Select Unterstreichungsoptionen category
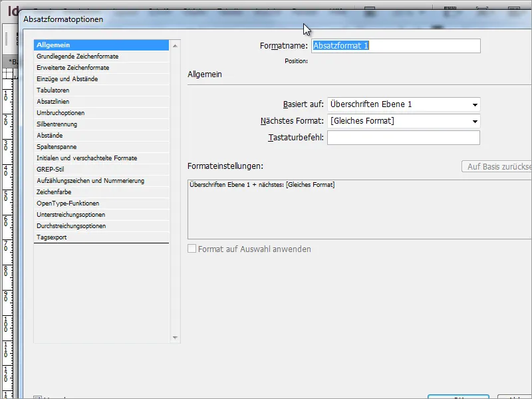Viewport: 532px width, 399px height. coord(101,214)
